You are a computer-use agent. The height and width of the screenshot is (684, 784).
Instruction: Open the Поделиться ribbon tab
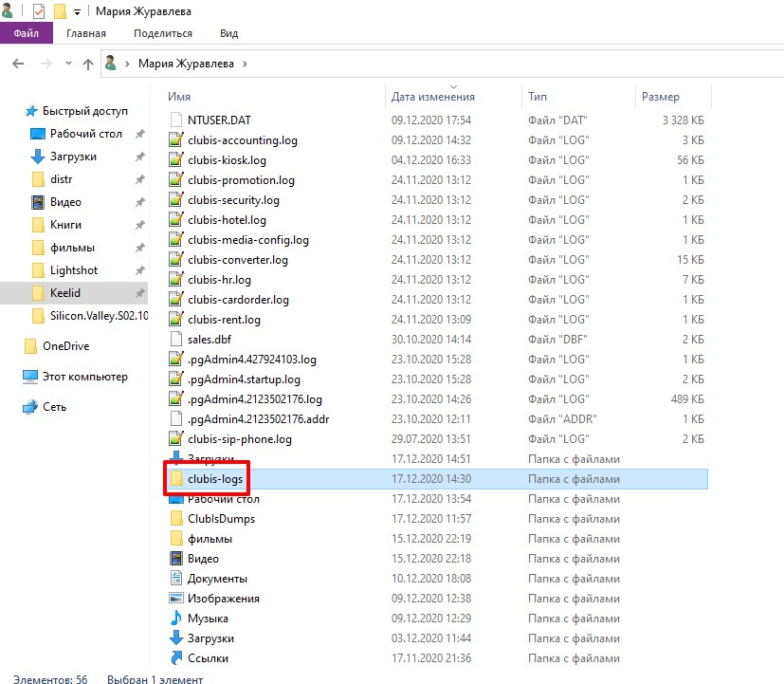(x=163, y=33)
